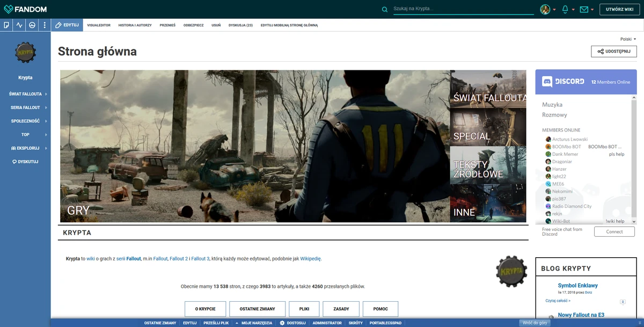Open the Polski language dropdown
Image resolution: width=644 pixels, height=327 pixels.
point(627,39)
